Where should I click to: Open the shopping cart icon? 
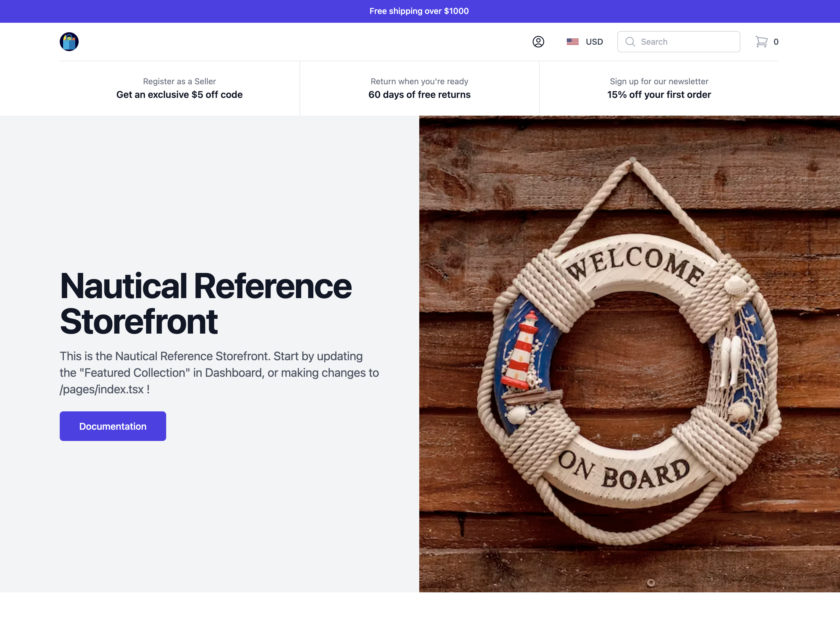tap(761, 42)
